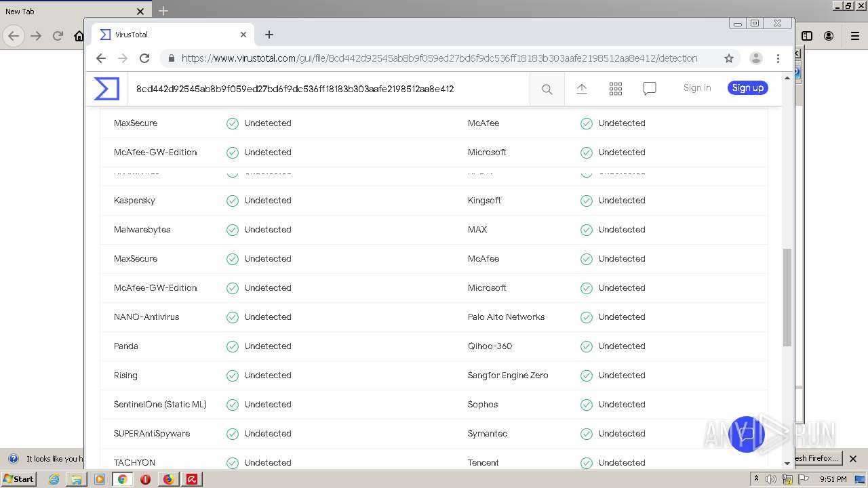Click Chrome's forward navigation arrow
Image resolution: width=868 pixels, height=488 pixels.
pos(123,58)
